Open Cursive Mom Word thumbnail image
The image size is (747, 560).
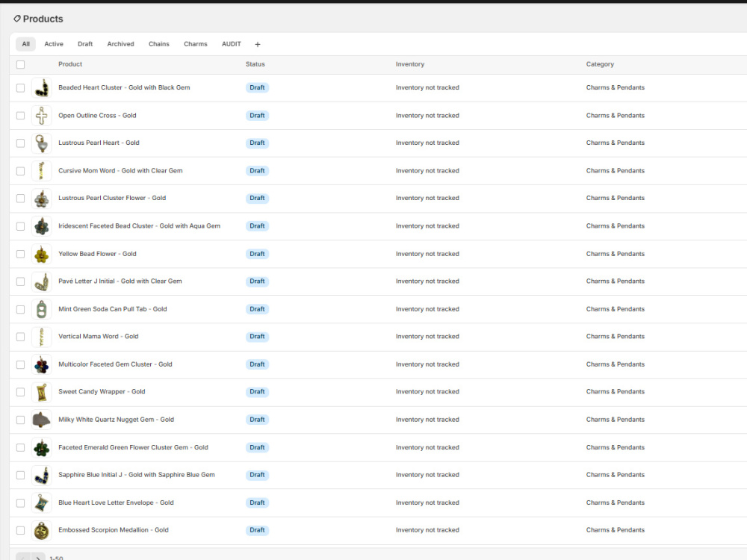(41, 171)
